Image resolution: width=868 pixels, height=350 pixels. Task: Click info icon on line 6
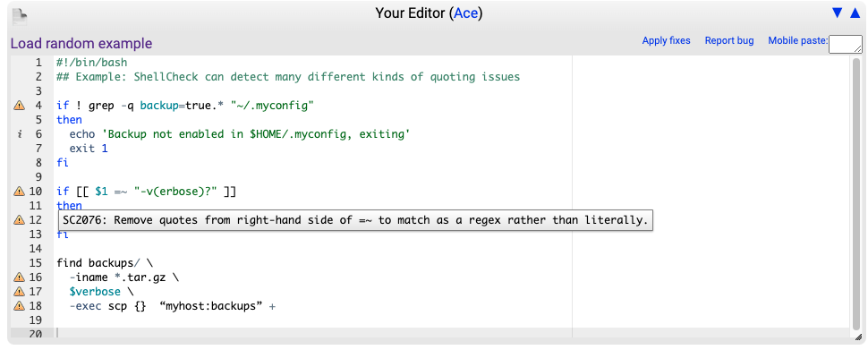[20, 134]
